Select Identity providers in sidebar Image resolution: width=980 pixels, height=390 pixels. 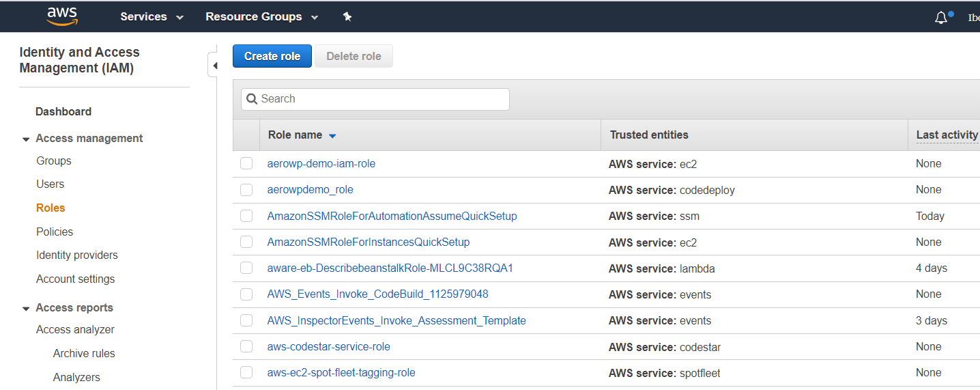77,255
